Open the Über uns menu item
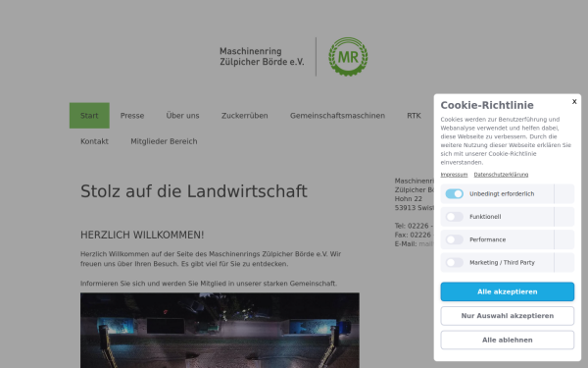 coord(182,116)
